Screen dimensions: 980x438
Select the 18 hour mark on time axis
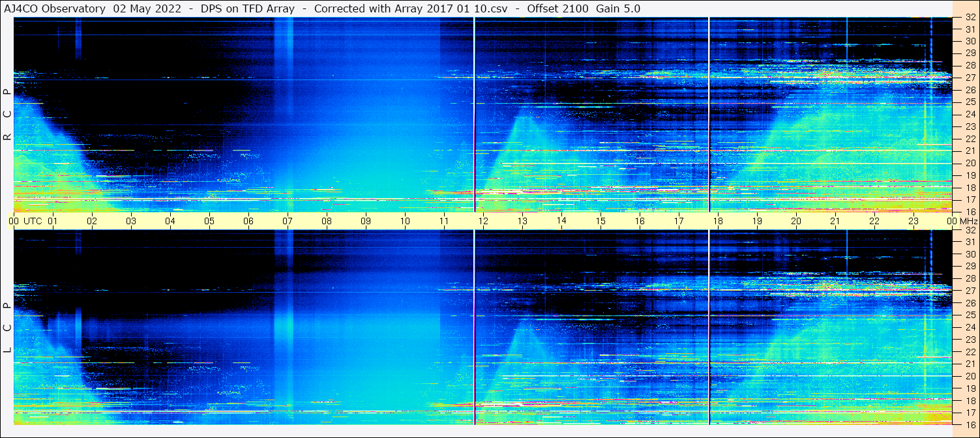[718, 221]
